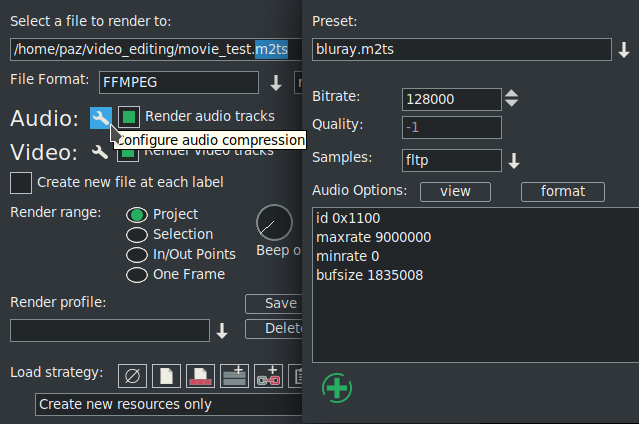Viewport: 639px width, 424px height.
Task: Click the Audio Options 'format' button
Action: click(x=562, y=191)
